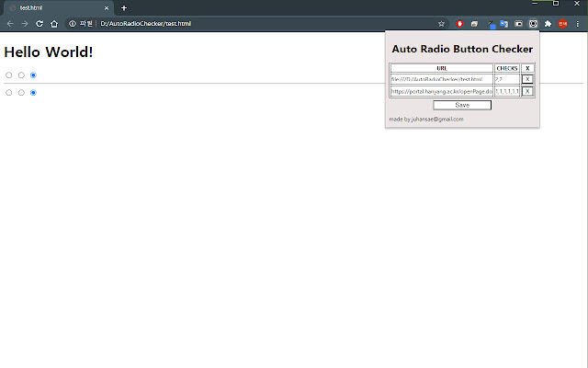Remove the portal.hanyang.ac.kr row with X
The height and width of the screenshot is (368, 588).
(527, 91)
